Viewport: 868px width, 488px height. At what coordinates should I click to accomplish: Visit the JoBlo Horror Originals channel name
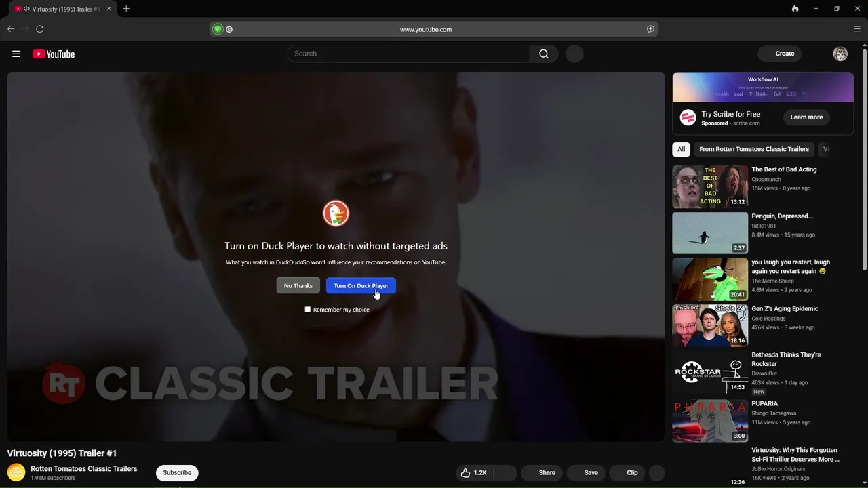[778, 469]
